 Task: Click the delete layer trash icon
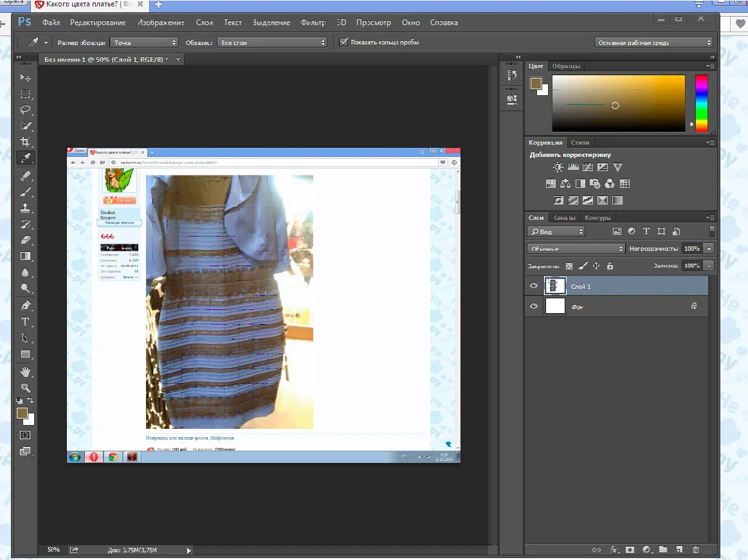(x=695, y=550)
